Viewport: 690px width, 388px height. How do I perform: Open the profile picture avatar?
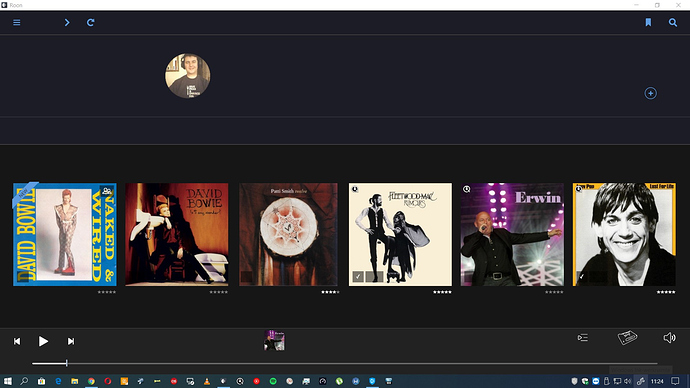pyautogui.click(x=188, y=76)
